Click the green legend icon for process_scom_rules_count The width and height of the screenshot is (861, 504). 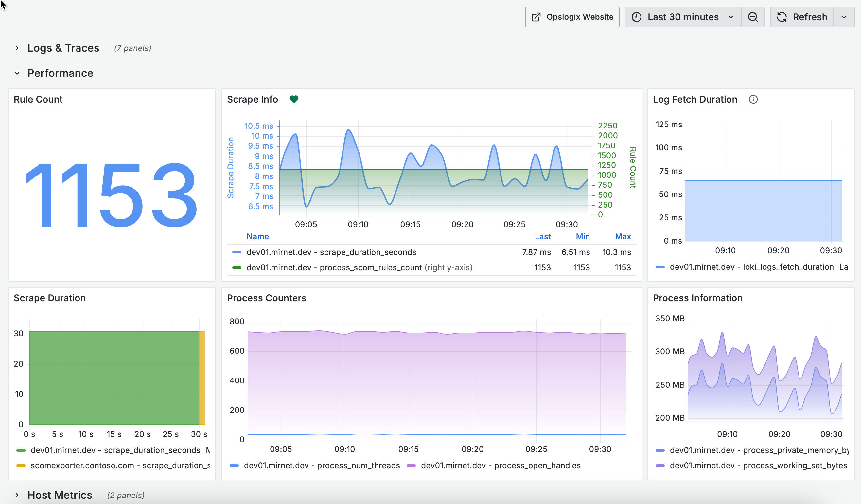tap(237, 267)
